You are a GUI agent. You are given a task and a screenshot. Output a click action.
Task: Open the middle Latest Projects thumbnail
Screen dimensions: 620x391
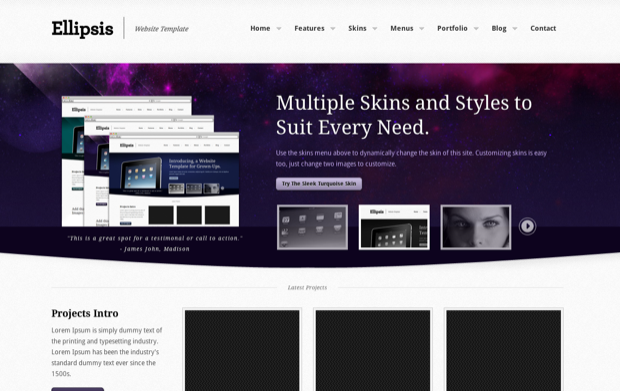click(x=373, y=349)
